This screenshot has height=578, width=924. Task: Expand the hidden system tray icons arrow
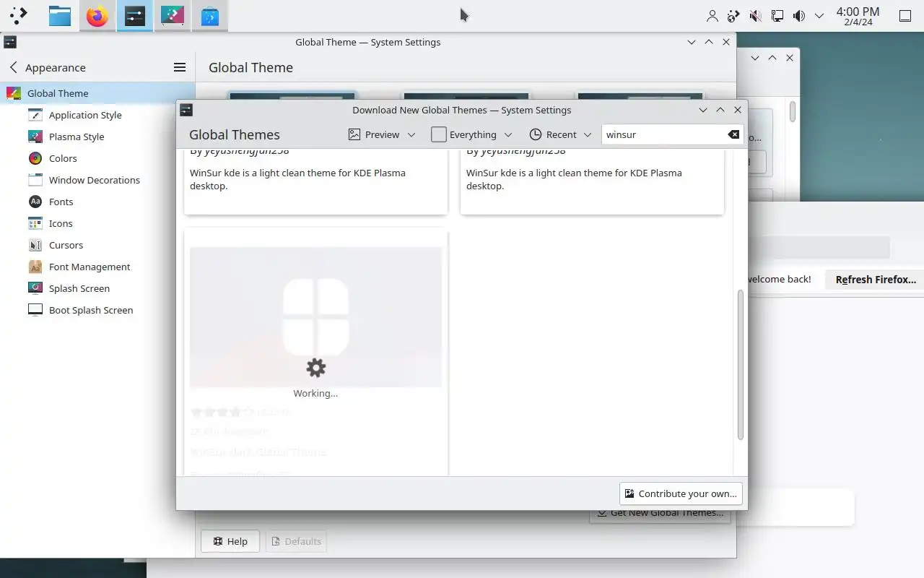click(819, 16)
